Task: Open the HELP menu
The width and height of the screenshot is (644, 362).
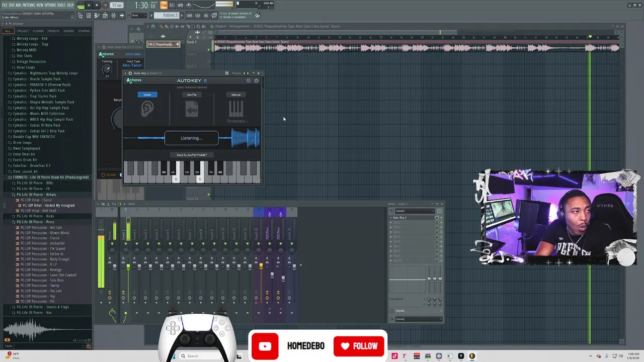Action: [70, 5]
